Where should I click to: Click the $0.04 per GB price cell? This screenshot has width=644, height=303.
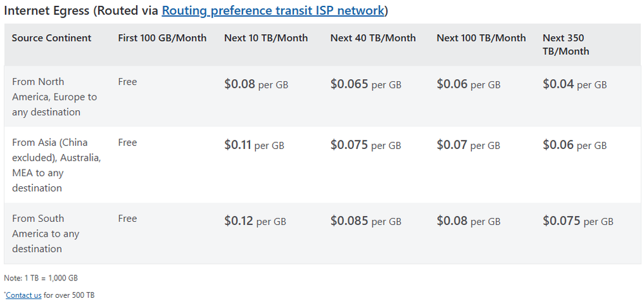coord(574,84)
